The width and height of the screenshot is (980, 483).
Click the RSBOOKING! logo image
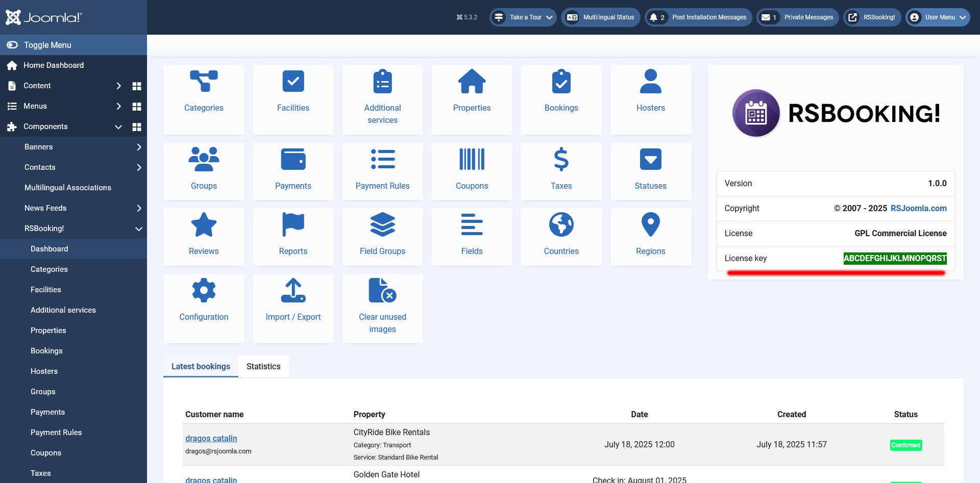(836, 113)
